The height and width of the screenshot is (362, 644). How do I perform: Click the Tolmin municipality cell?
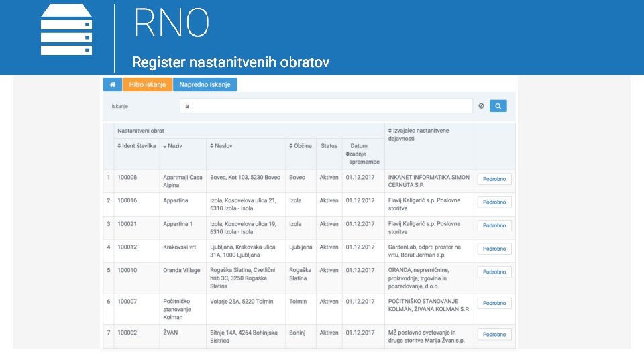click(x=298, y=302)
